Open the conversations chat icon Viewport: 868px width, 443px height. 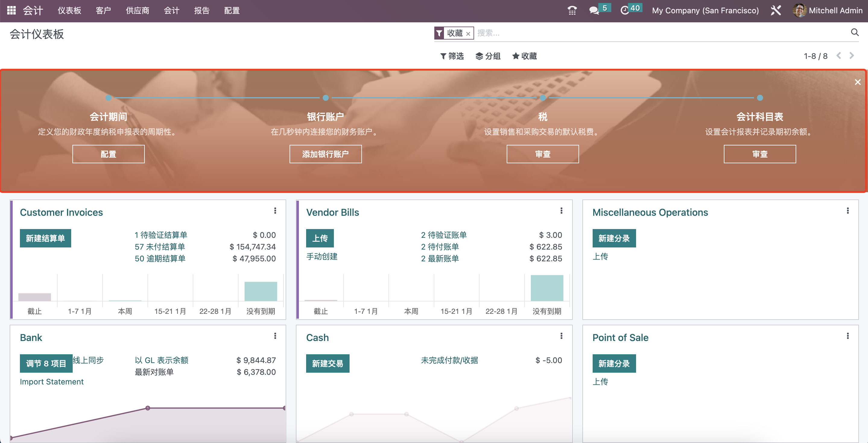point(594,11)
